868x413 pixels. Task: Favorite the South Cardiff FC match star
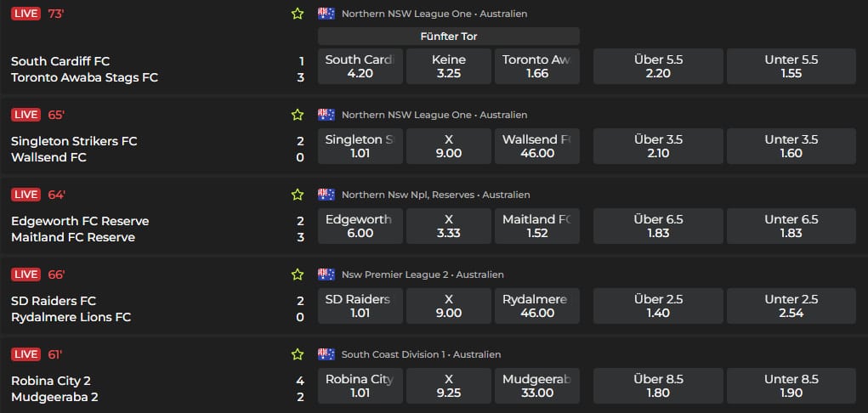(x=298, y=14)
